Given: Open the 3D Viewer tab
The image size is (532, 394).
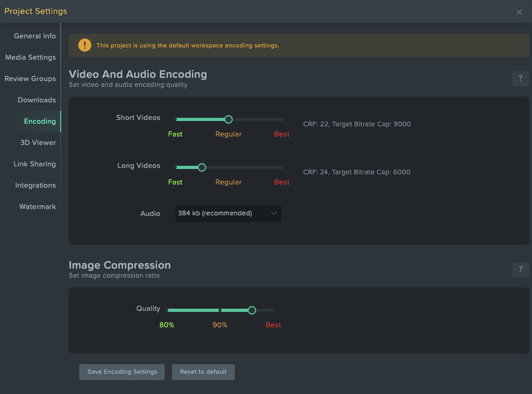Looking at the screenshot, I should tap(38, 143).
